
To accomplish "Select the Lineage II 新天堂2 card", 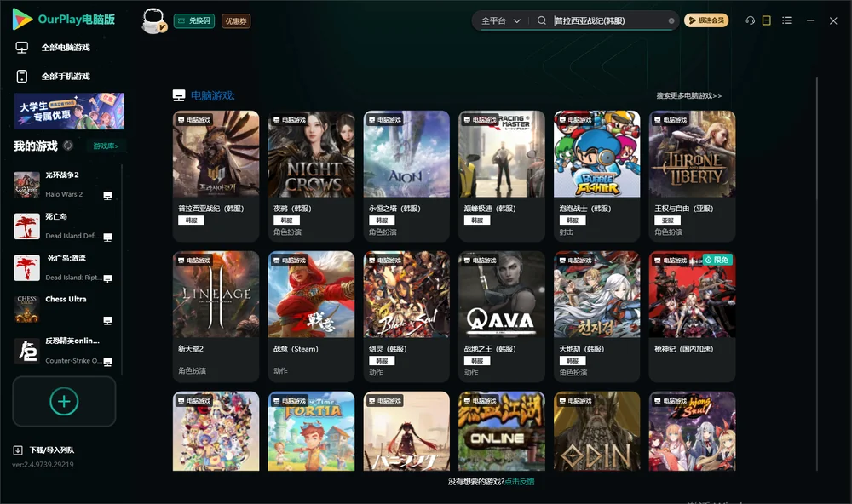I will tap(216, 316).
